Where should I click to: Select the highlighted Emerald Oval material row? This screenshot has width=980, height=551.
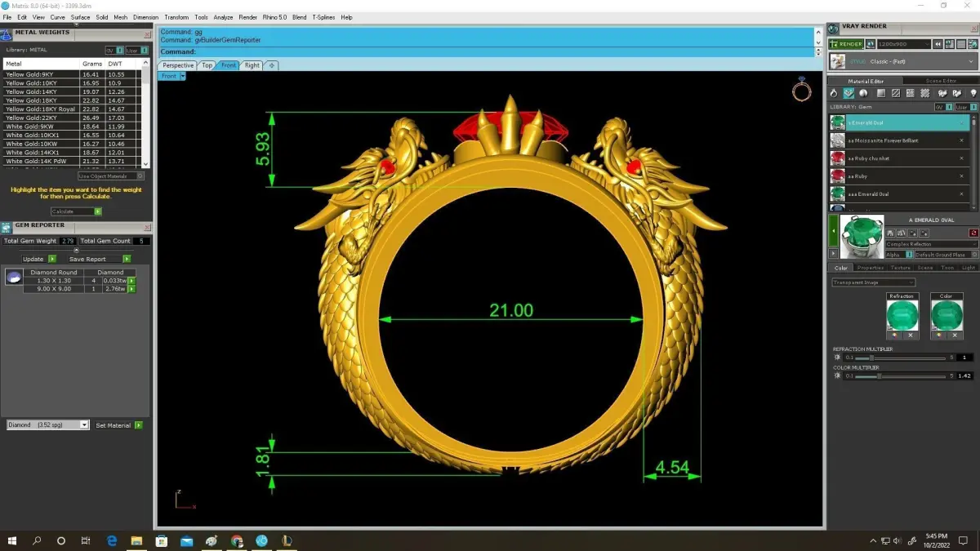[900, 122]
